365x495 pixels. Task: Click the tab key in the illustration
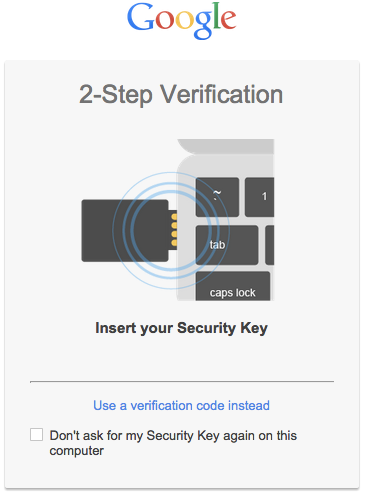click(x=227, y=245)
